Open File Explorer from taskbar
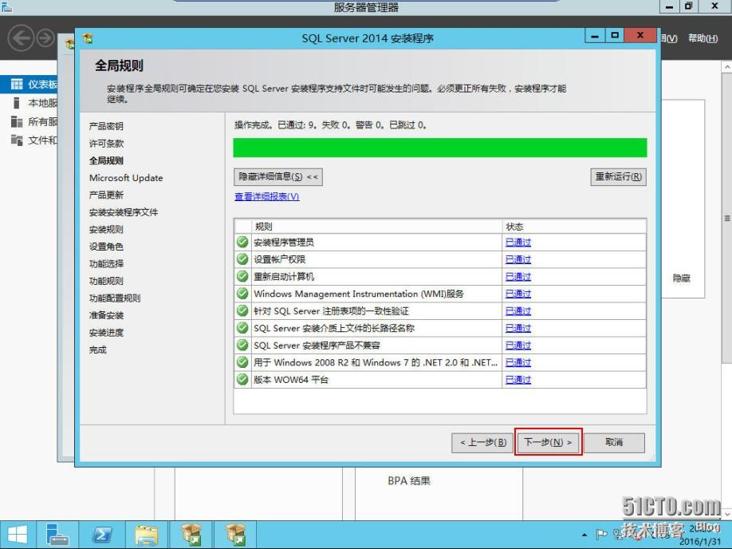 [146, 535]
